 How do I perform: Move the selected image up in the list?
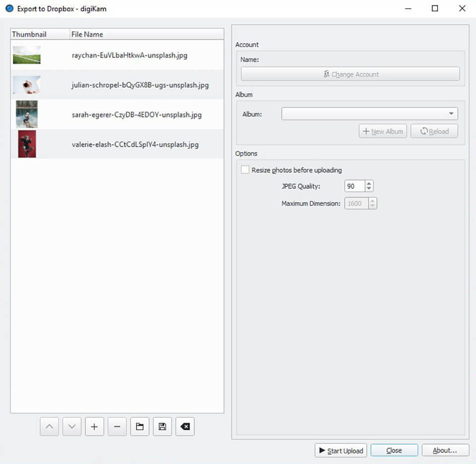[49, 426]
